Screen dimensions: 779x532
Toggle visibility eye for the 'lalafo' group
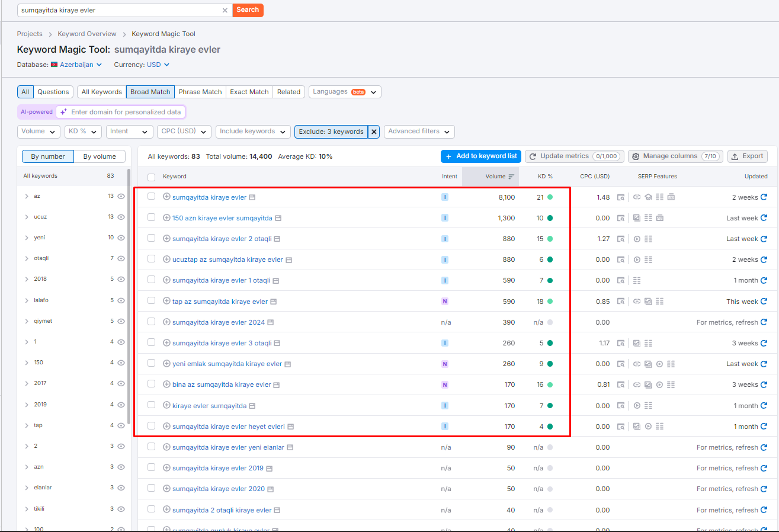(121, 300)
